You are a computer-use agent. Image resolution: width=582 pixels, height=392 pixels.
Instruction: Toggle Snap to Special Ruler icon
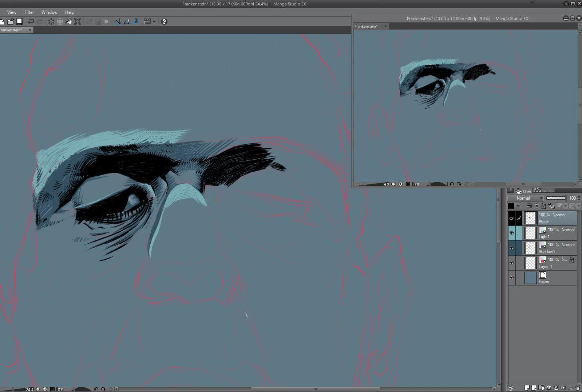127,21
